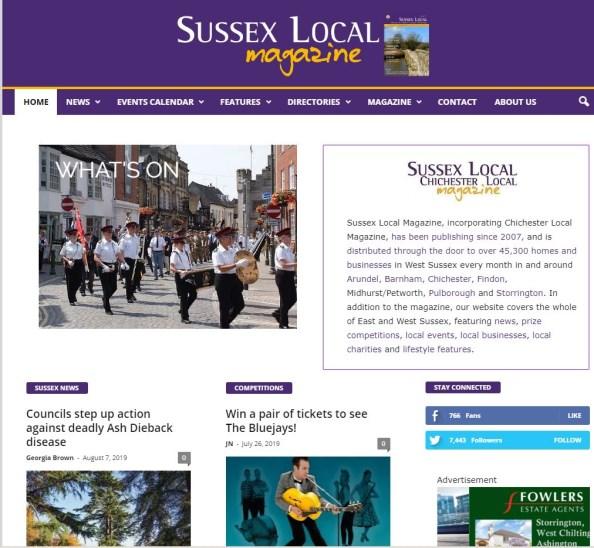Open the Contact page
Screen dimensions: 594x548
457,102
